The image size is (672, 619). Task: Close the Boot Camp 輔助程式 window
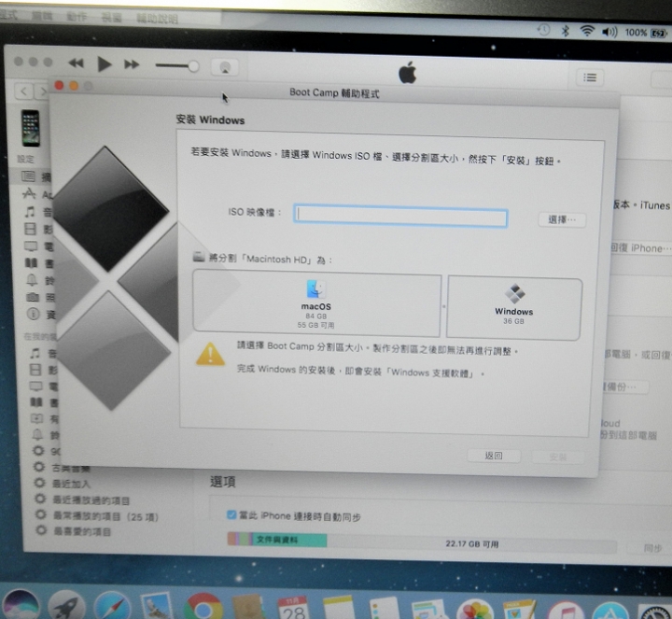(59, 85)
